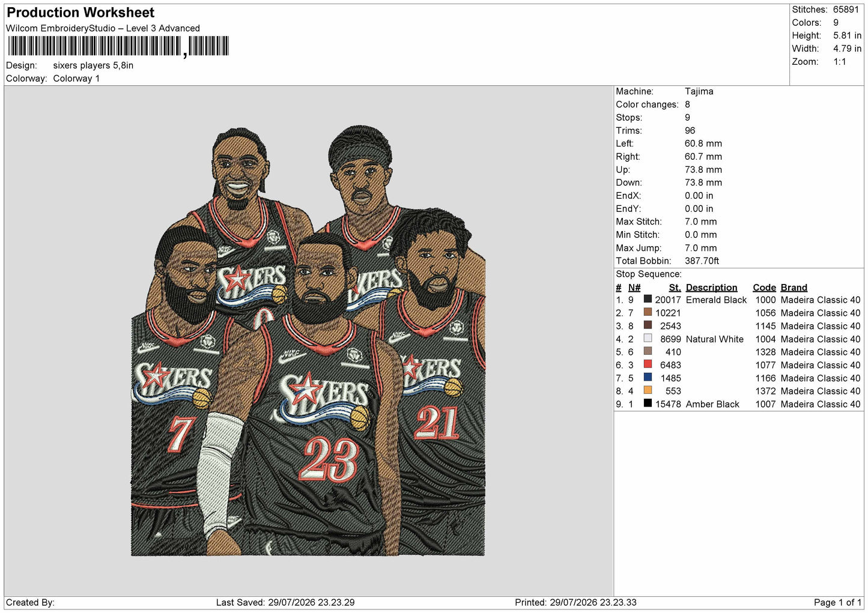Click the Description column header

(x=711, y=288)
